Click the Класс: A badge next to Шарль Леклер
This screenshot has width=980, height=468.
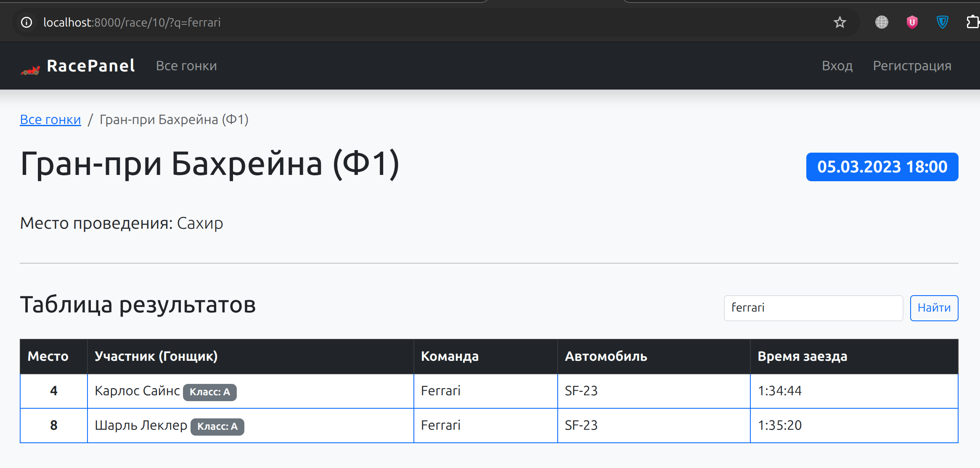click(x=217, y=426)
